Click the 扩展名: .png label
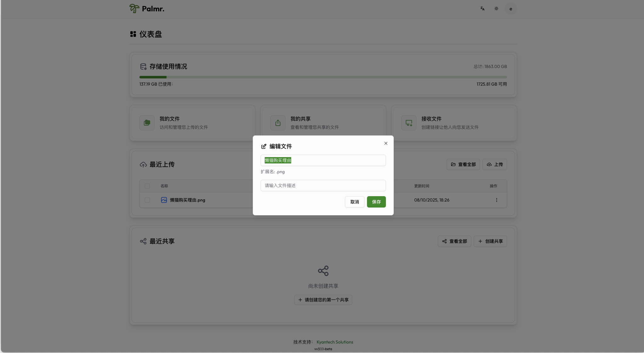Image resolution: width=644 pixels, height=353 pixels. [273, 172]
